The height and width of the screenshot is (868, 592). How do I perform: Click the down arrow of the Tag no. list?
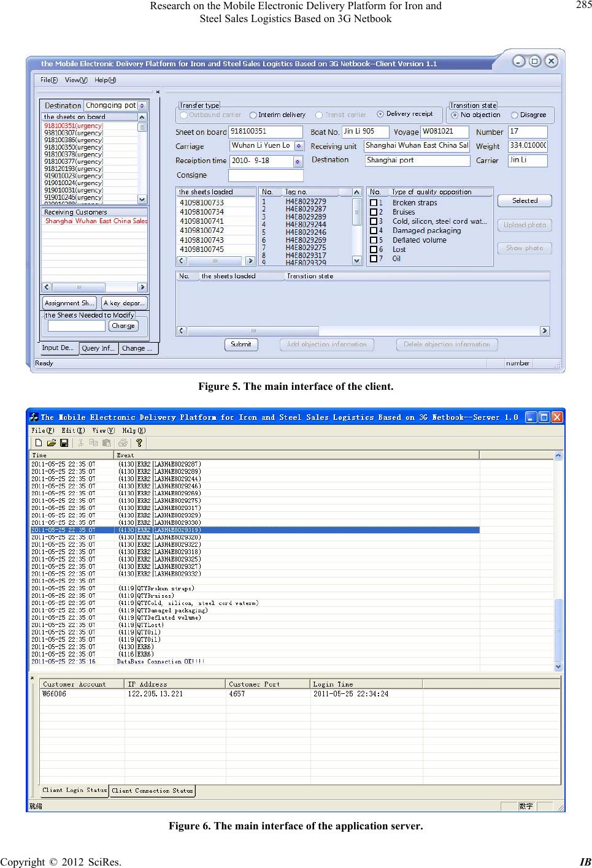pyautogui.click(x=357, y=261)
